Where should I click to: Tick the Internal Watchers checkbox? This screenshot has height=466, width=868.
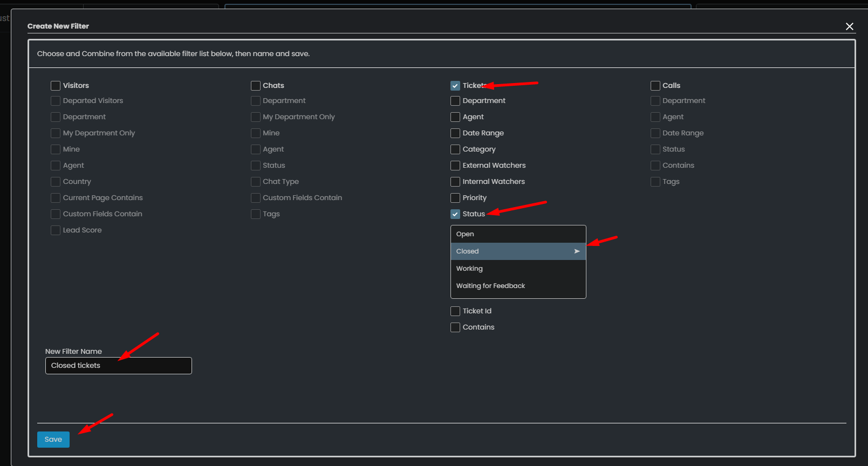(455, 182)
